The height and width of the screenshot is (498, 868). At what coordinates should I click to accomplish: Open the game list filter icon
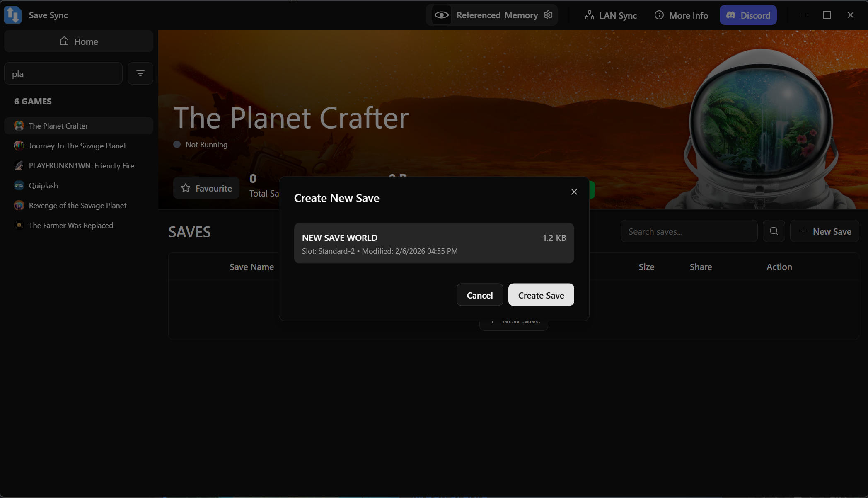[140, 74]
